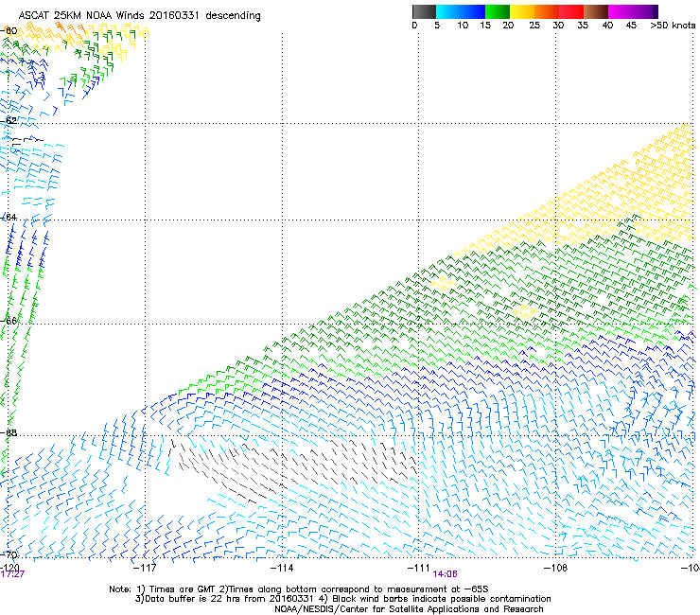Click the gray 0–5 knots legend segment

point(424,11)
